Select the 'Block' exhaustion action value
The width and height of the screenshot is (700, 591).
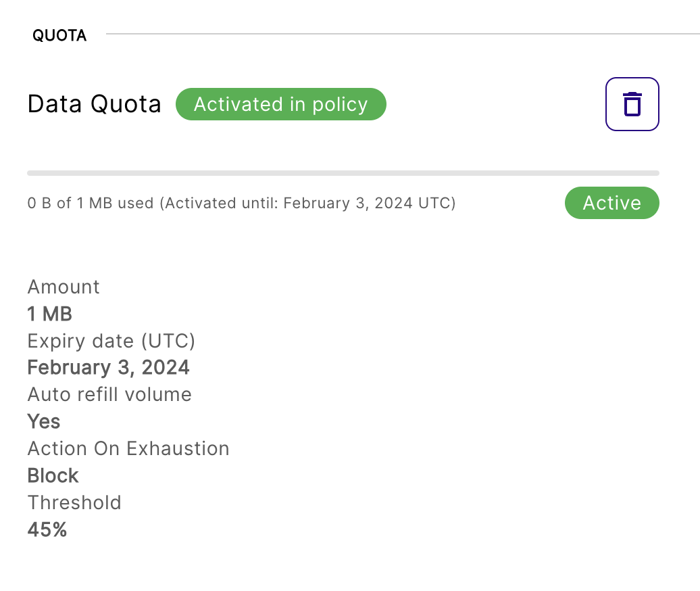pos(53,476)
